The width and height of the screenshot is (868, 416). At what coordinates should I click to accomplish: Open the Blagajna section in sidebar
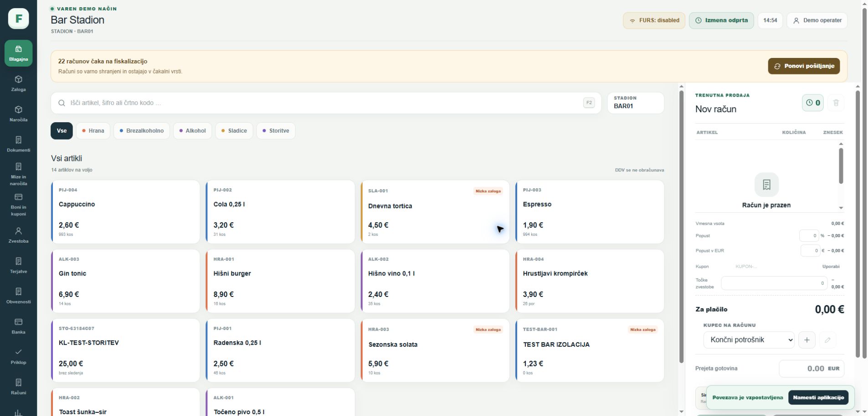pos(19,53)
